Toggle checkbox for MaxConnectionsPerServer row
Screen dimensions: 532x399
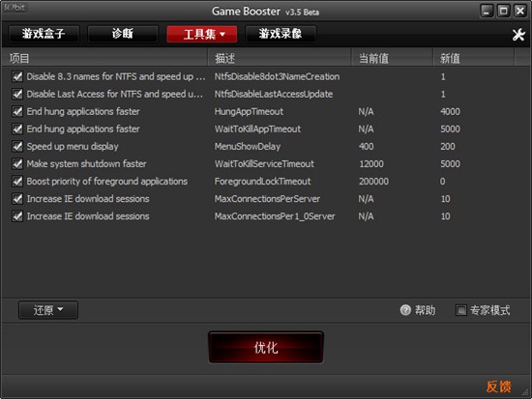(x=17, y=199)
